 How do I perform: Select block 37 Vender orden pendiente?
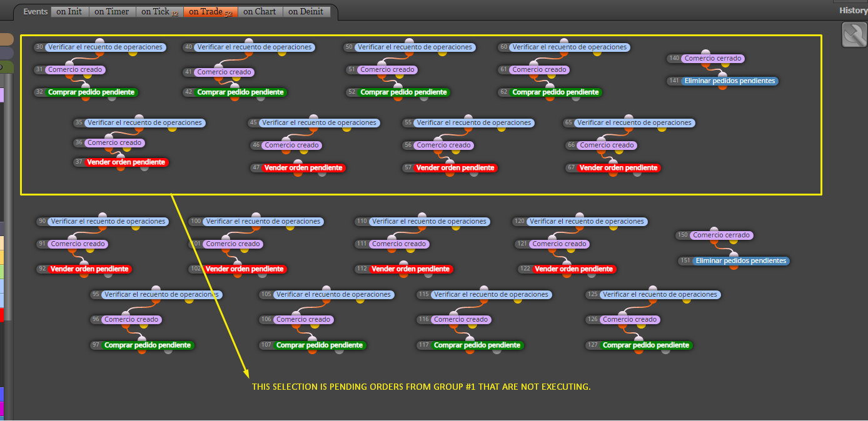121,162
